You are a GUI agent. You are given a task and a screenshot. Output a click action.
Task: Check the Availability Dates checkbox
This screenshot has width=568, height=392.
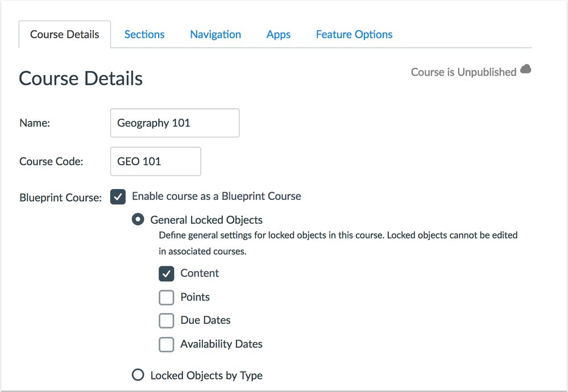[166, 344]
